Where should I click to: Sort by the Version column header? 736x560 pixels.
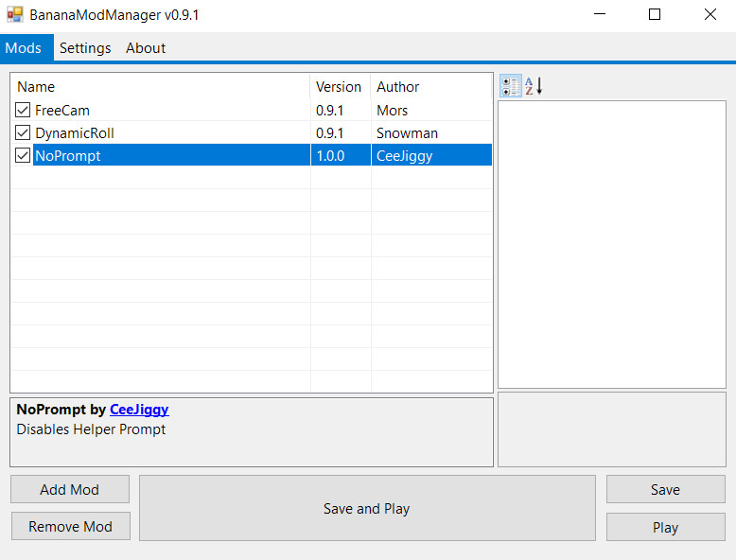click(x=341, y=86)
